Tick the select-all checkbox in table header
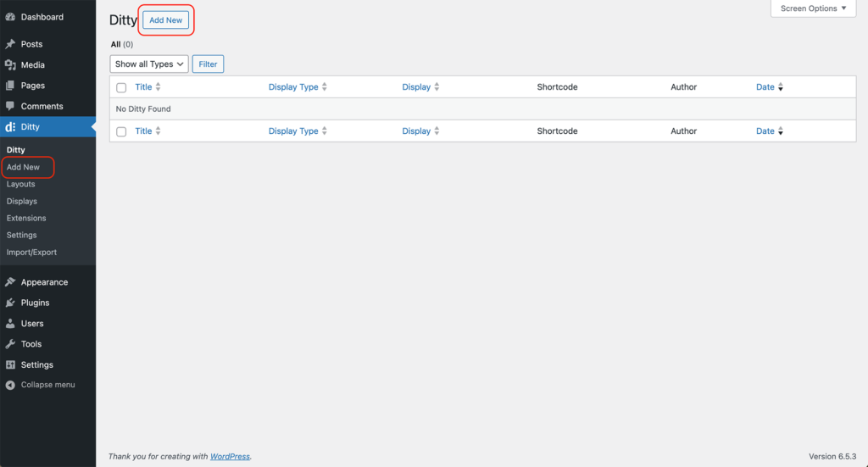Viewport: 868px width, 467px height. coord(121,87)
